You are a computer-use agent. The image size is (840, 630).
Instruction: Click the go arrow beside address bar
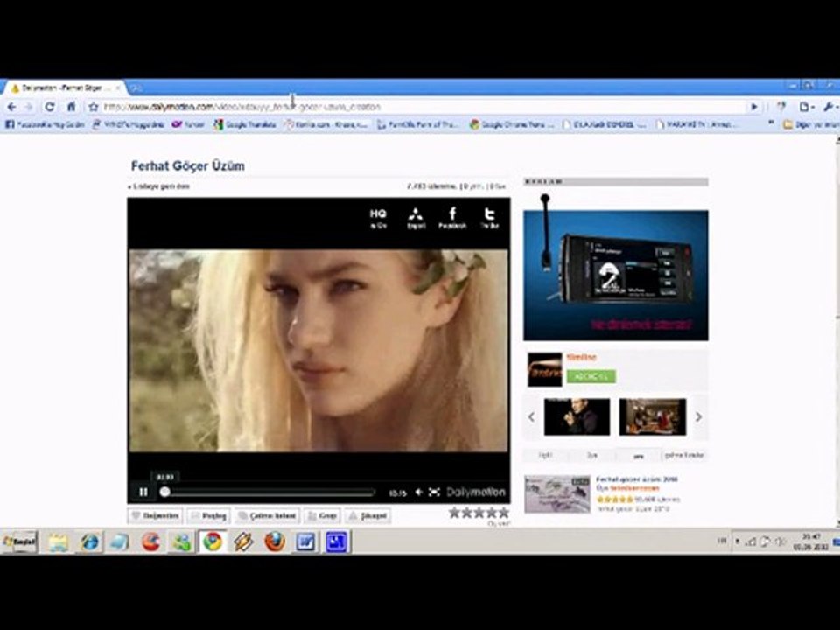pos(754,107)
